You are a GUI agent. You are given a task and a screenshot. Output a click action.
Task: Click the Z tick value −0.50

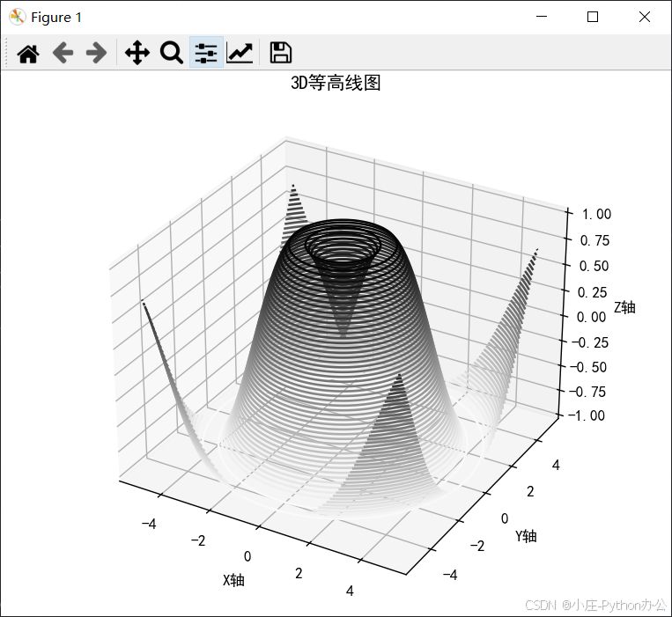point(588,367)
